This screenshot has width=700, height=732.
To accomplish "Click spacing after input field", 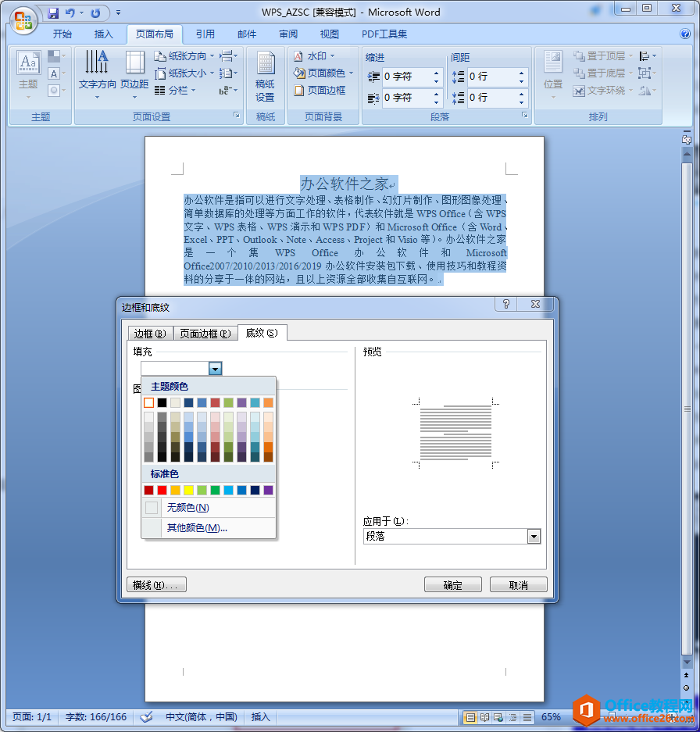I will click(x=491, y=98).
